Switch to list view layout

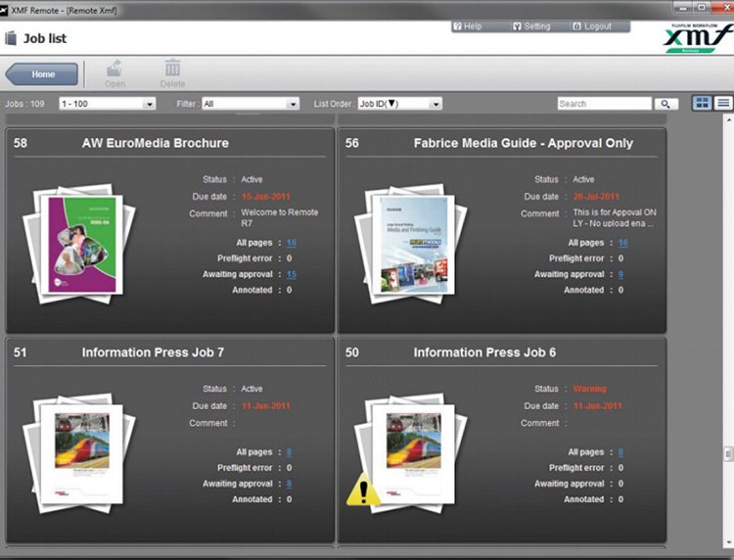coord(723,103)
